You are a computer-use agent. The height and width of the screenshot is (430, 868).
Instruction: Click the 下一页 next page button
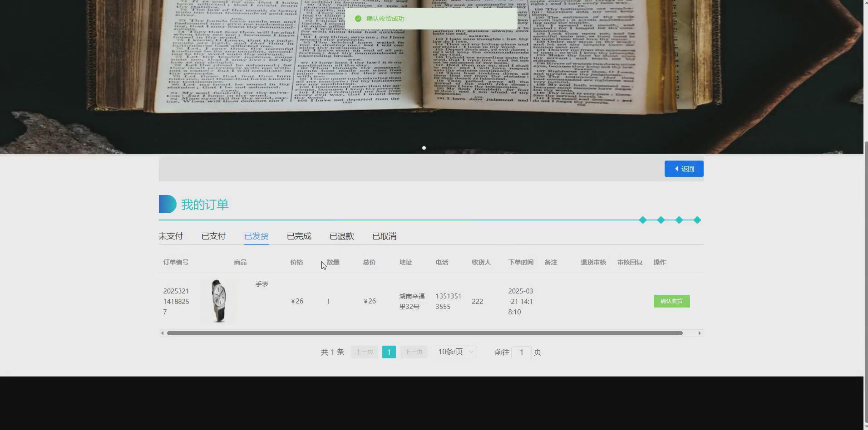coord(414,352)
